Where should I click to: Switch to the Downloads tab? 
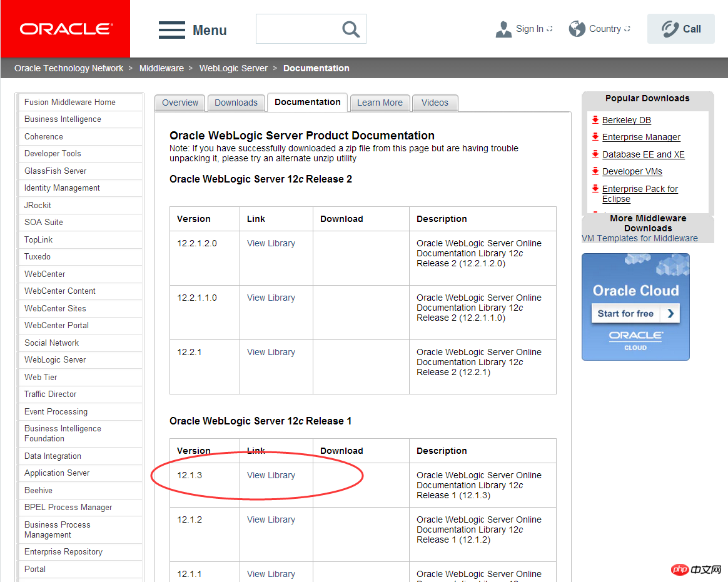236,103
